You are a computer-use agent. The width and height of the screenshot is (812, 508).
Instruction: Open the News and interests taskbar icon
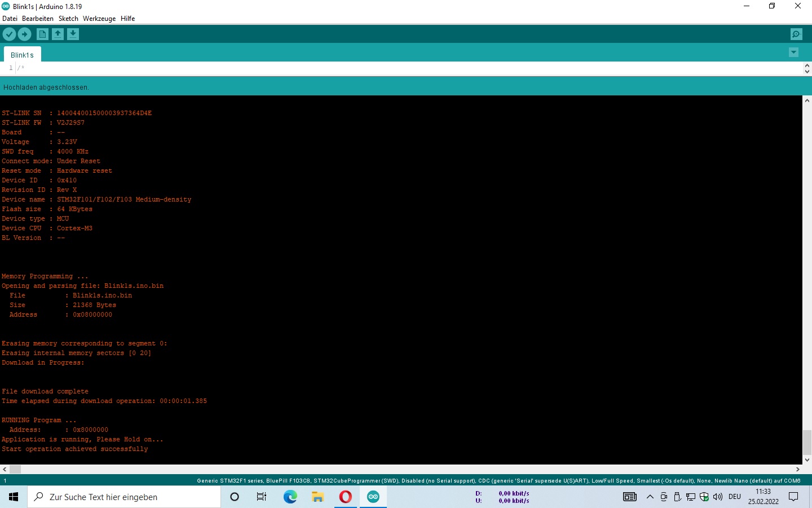[x=630, y=497]
